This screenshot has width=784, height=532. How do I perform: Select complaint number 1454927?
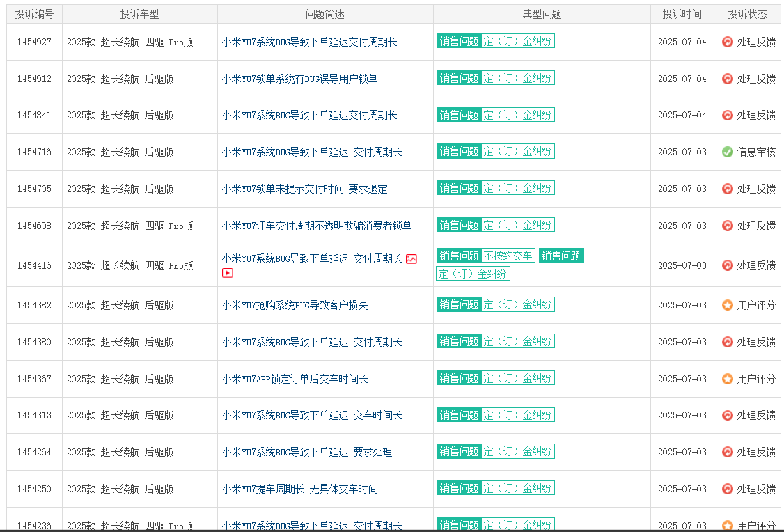pos(35,42)
